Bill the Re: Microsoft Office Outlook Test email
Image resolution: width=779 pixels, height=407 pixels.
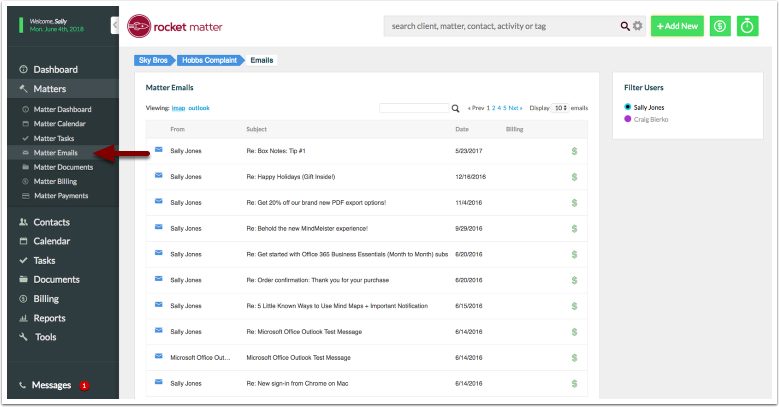(x=574, y=332)
